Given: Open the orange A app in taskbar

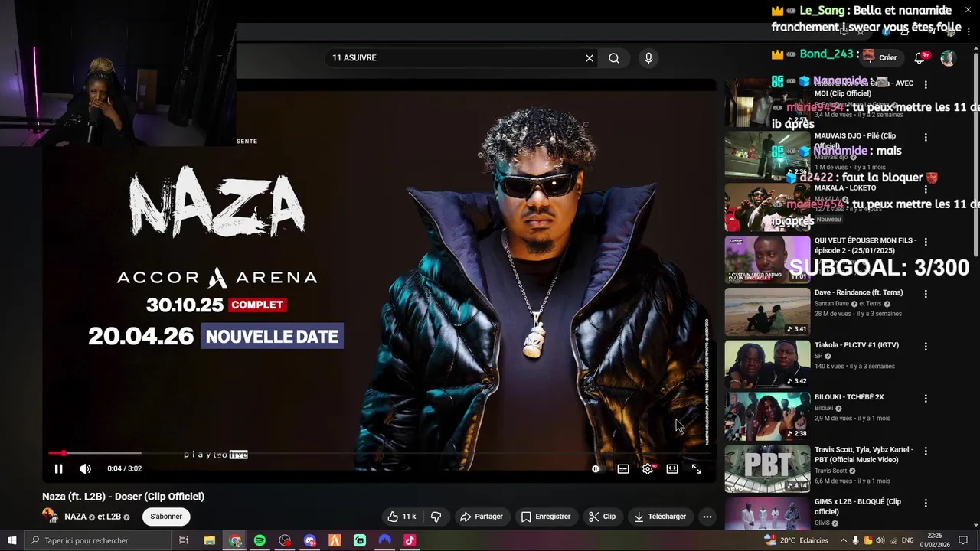Looking at the screenshot, I should point(335,540).
